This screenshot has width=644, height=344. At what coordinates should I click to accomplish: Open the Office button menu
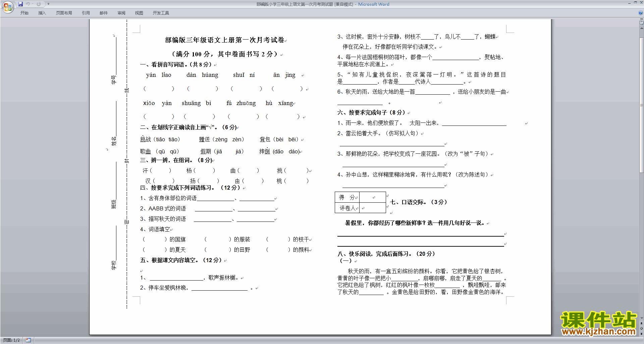tap(7, 7)
